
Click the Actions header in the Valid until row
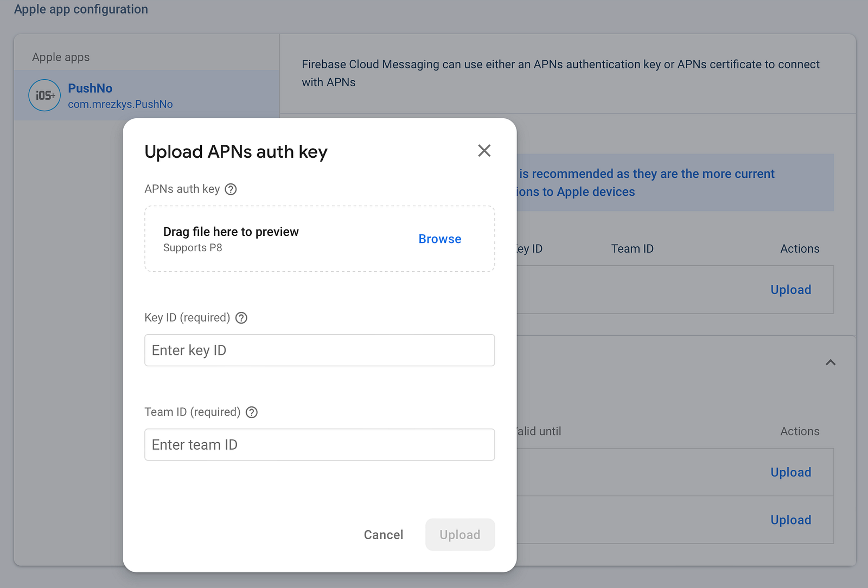click(x=800, y=431)
